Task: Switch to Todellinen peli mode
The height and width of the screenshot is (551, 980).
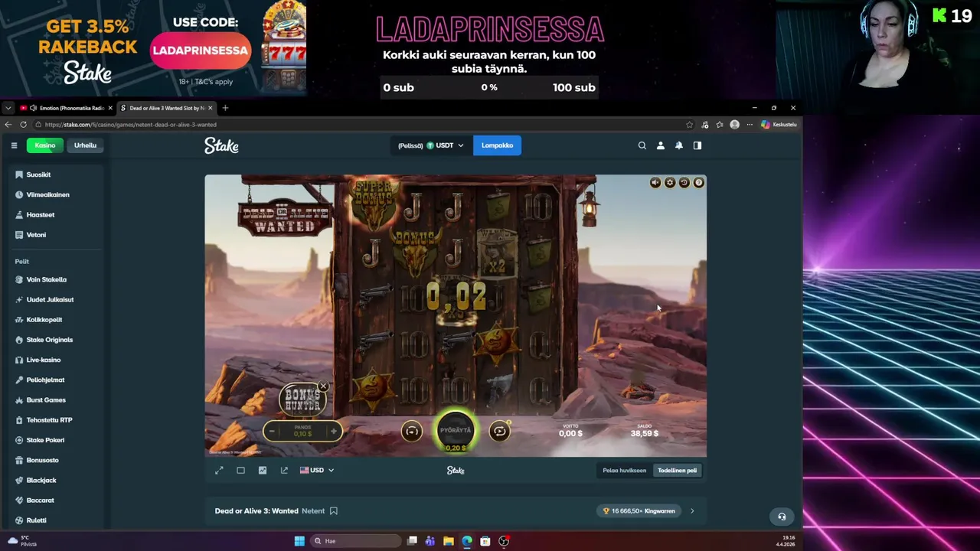Action: pos(677,471)
